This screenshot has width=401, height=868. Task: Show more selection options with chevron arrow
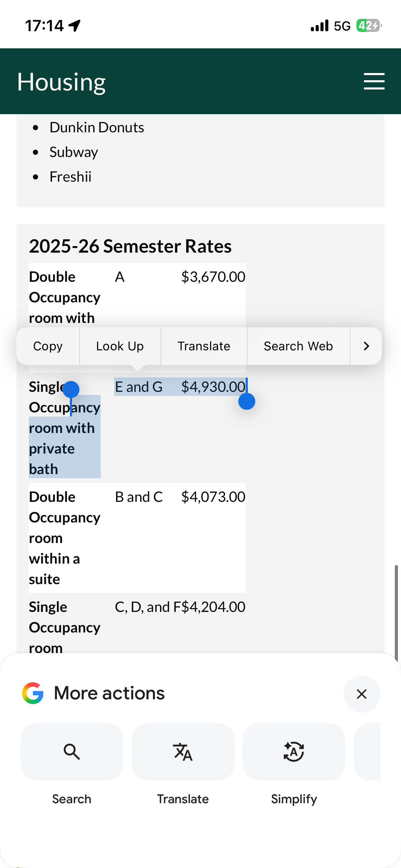pos(366,346)
